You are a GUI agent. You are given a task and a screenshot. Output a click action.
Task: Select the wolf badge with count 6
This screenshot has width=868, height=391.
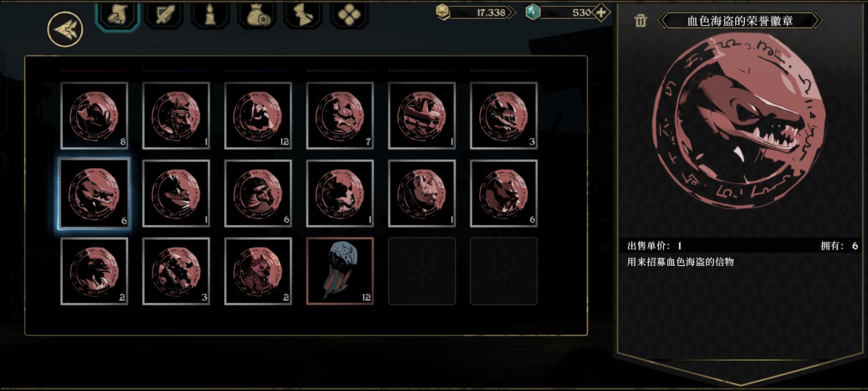(x=504, y=194)
